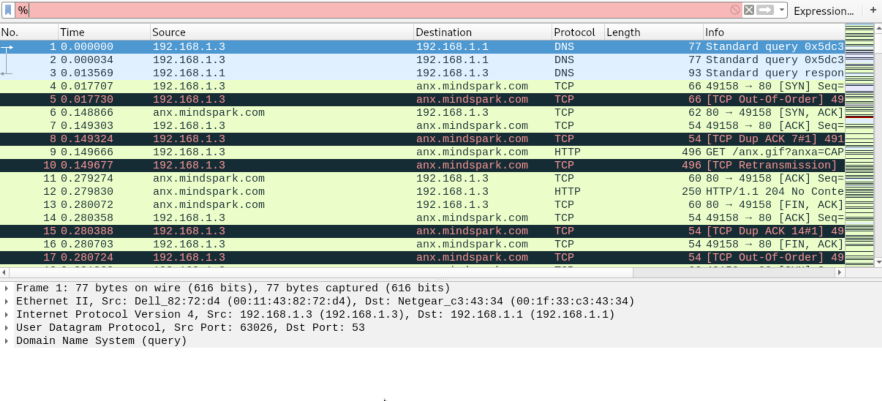Viewport: 882px width, 401px height.
Task: Open the Expression… dialog
Action: tap(823, 10)
